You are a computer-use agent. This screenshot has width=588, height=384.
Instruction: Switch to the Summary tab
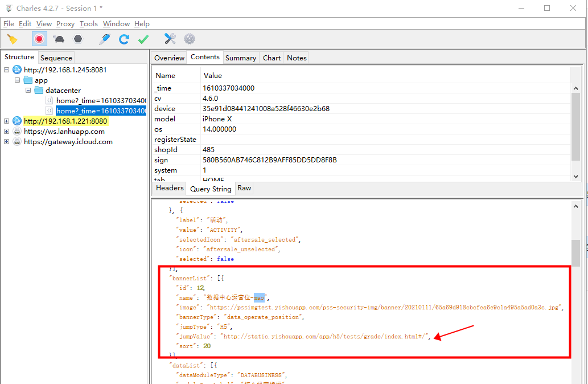(241, 58)
